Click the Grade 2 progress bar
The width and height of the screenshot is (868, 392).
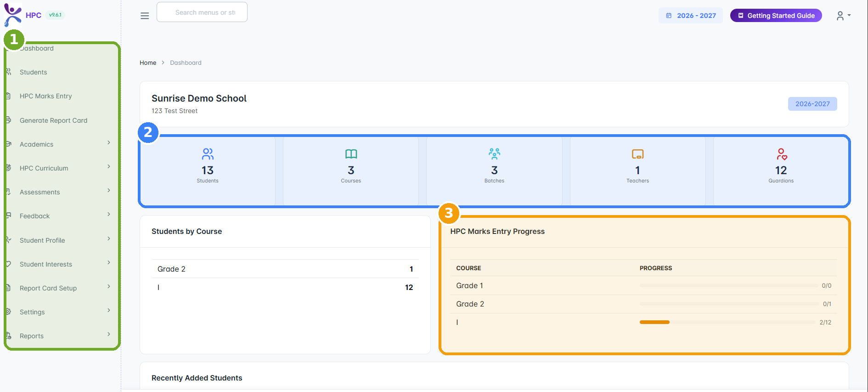pos(729,304)
